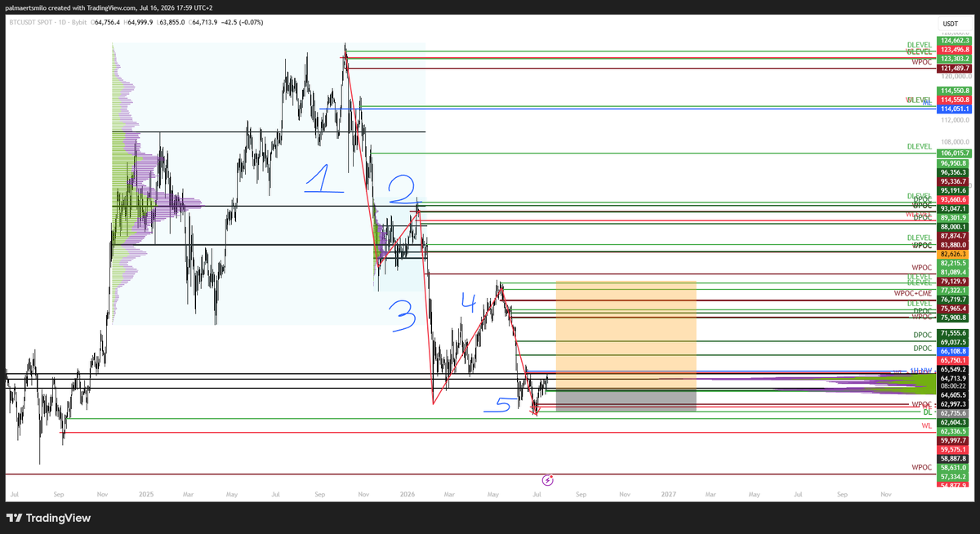The height and width of the screenshot is (534, 980).
Task: Open the USDT currency selector
Action: (x=950, y=25)
